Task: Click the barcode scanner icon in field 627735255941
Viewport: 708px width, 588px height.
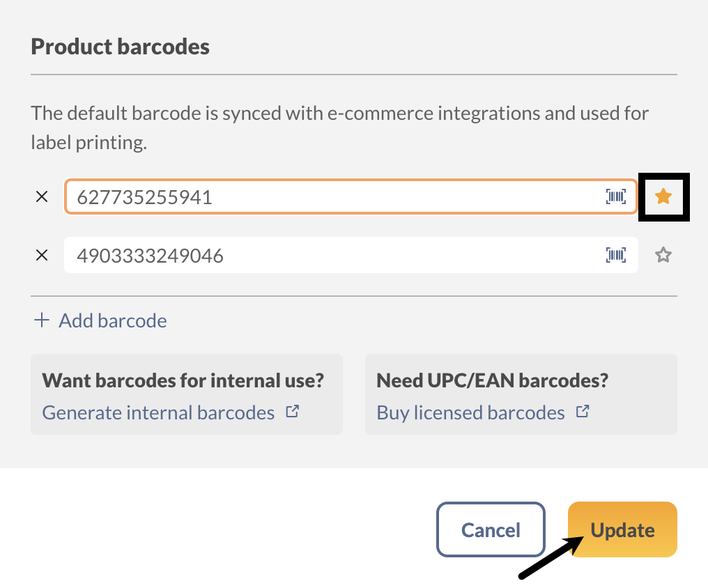Action: 616,197
